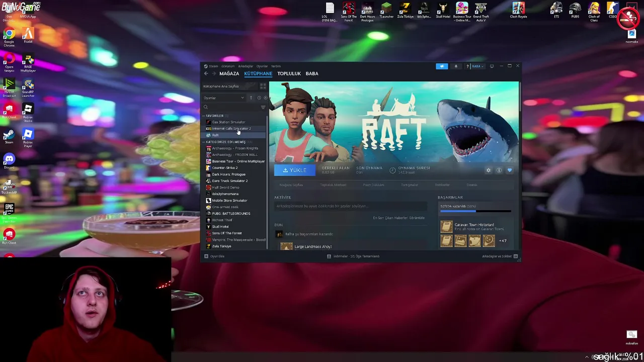Open İndirmeler status in bottom bar
This screenshot has height=362, width=644.
(353, 256)
